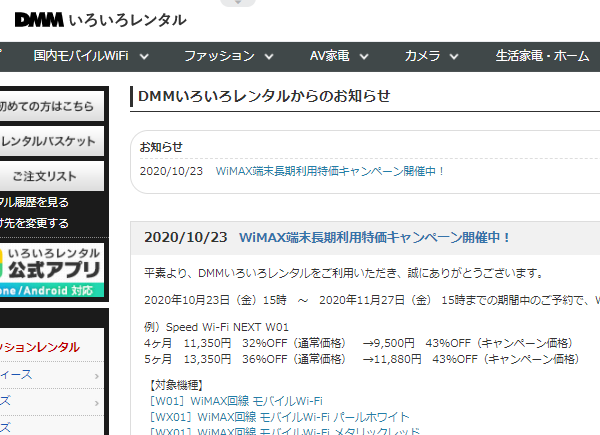Open the [WX01] メタリックレッド link
This screenshot has width=600, height=435.
coord(285,432)
